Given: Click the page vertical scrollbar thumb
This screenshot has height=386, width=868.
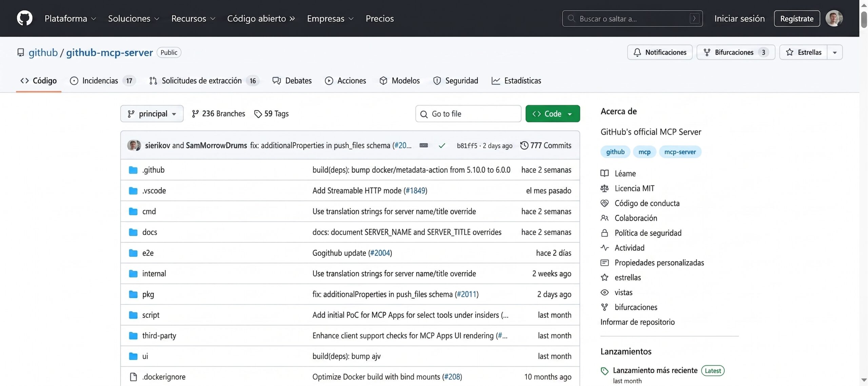Looking at the screenshot, I should [864, 20].
